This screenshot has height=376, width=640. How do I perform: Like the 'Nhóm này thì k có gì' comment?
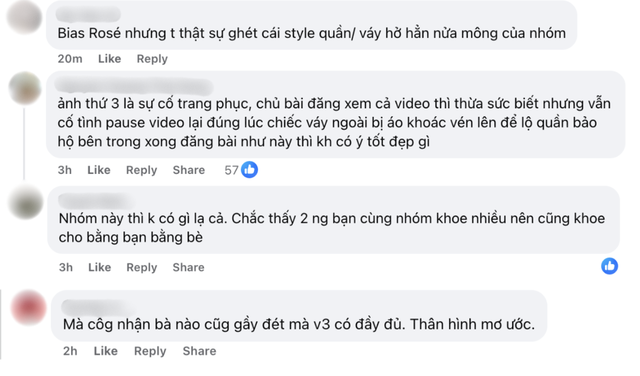pos(100,267)
